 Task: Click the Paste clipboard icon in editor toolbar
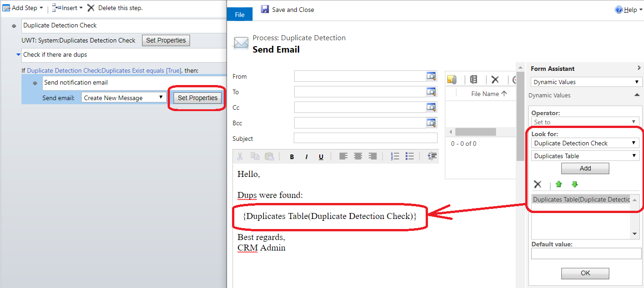point(269,156)
